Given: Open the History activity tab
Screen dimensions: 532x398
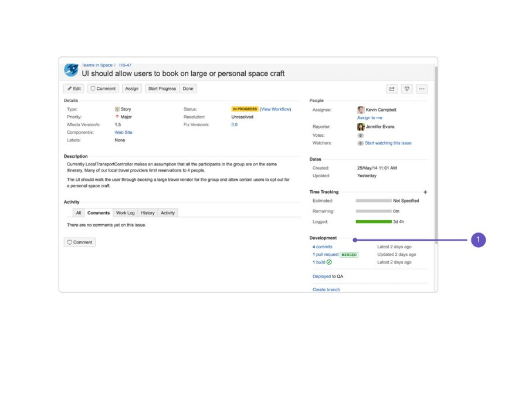Looking at the screenshot, I should tap(148, 213).
